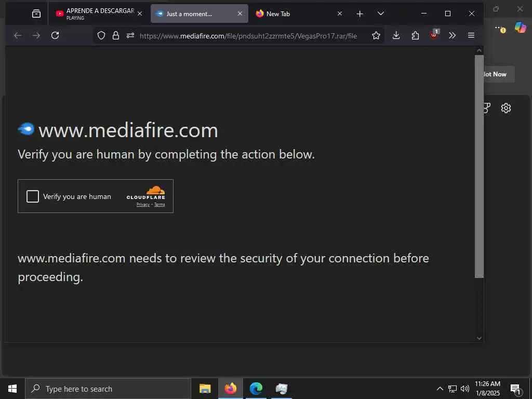Go back to previous page
This screenshot has height=399, width=532.
click(x=18, y=35)
